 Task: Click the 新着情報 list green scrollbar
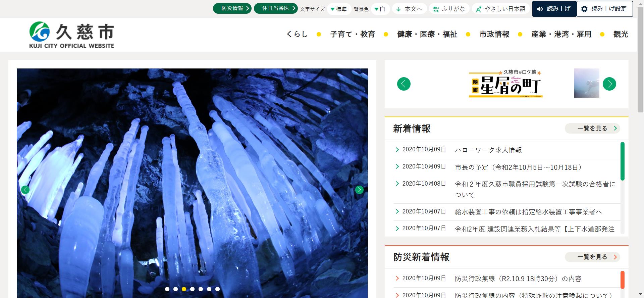(x=622, y=161)
